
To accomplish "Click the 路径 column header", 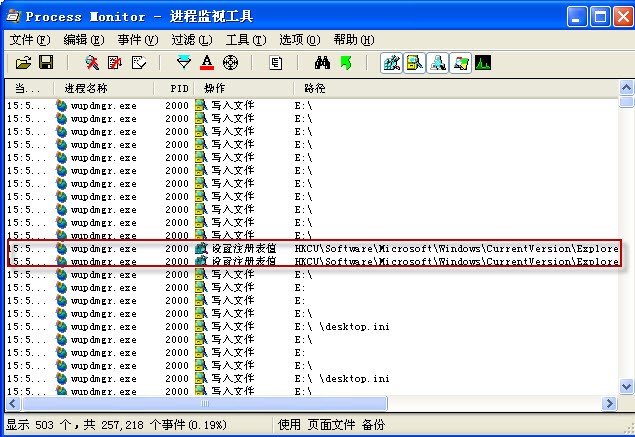I will [456, 88].
